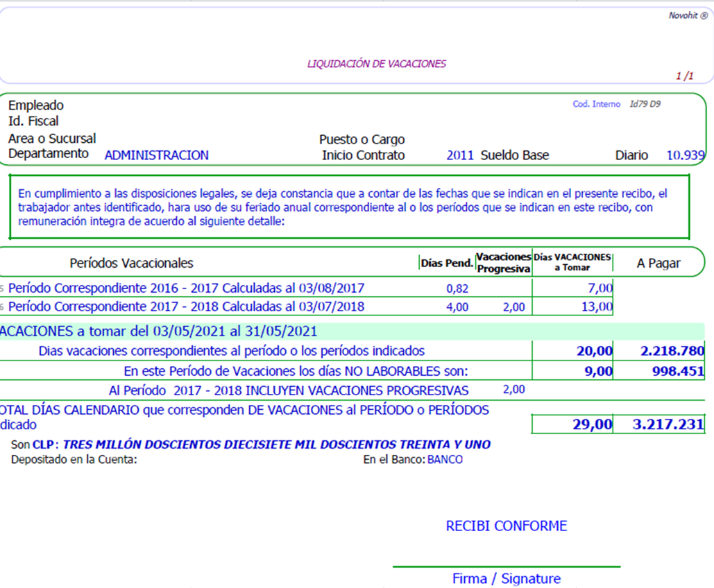The image size is (714, 588).
Task: Click the RECIBI CONFORME text
Action: pos(507,526)
